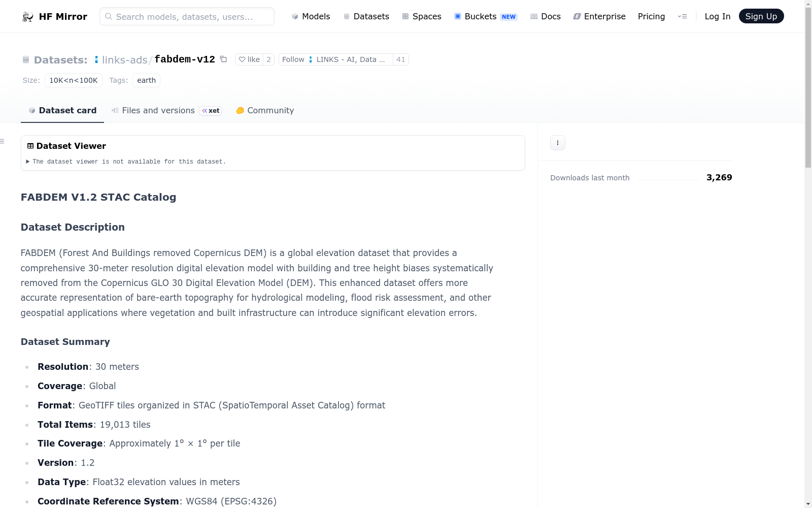812x508 pixels.
Task: Open the fabdem-v12 dataset link
Action: [185, 59]
